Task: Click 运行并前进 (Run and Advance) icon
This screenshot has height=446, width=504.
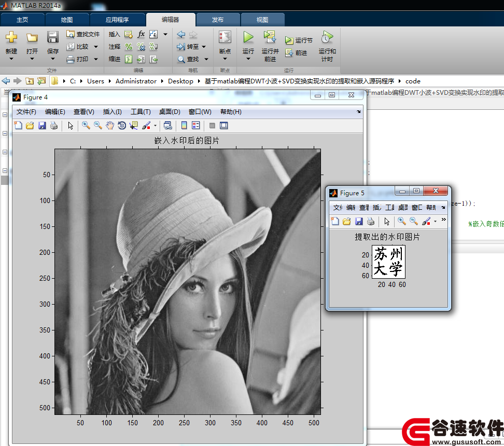Action: pyautogui.click(x=270, y=37)
